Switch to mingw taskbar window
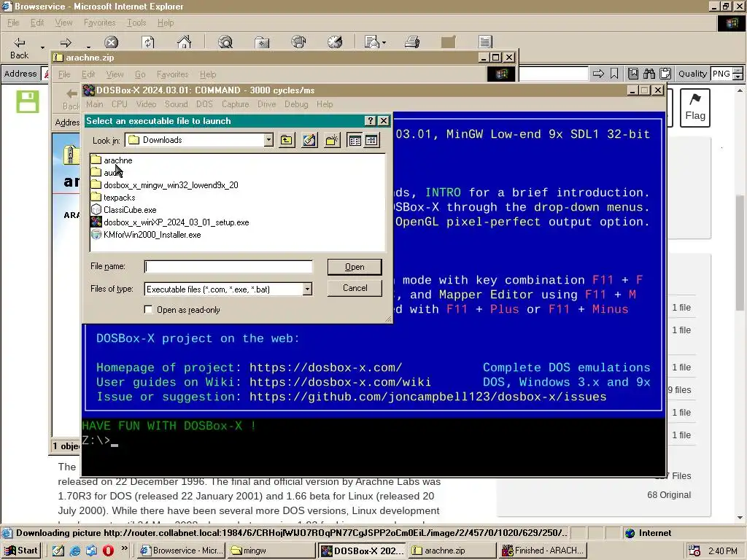 (271, 551)
